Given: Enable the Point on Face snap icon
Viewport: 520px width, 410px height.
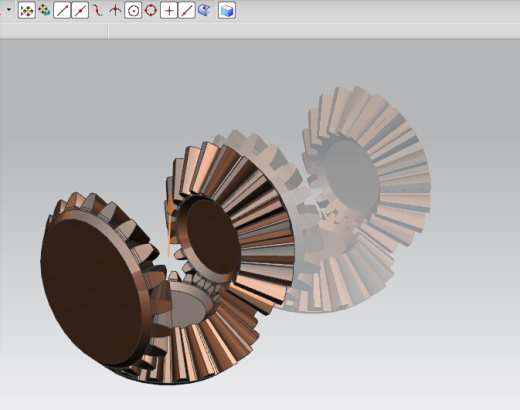Looking at the screenshot, I should point(204,10).
